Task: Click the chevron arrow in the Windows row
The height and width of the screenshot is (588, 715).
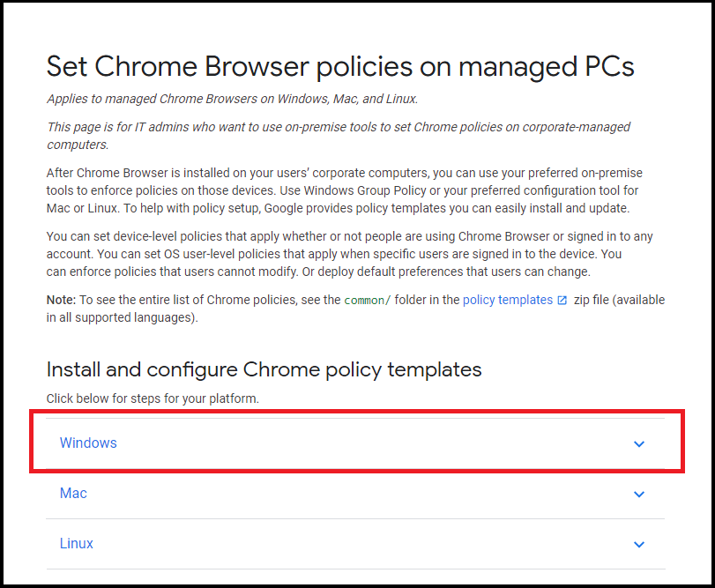Action: 639,444
